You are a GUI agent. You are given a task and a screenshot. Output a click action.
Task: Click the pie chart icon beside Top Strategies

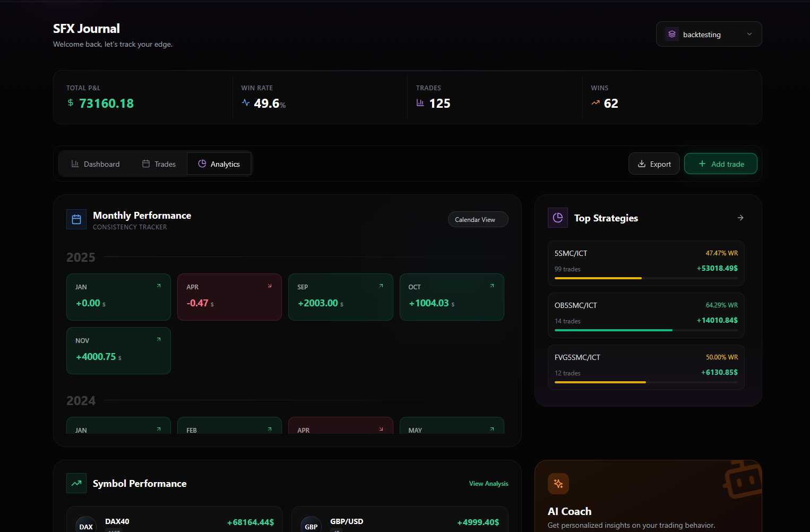[x=557, y=218]
